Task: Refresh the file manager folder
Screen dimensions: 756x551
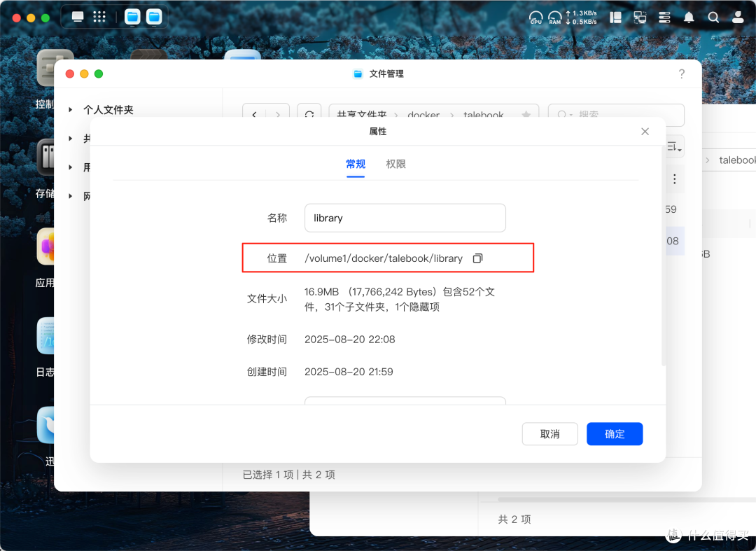Action: [x=309, y=114]
